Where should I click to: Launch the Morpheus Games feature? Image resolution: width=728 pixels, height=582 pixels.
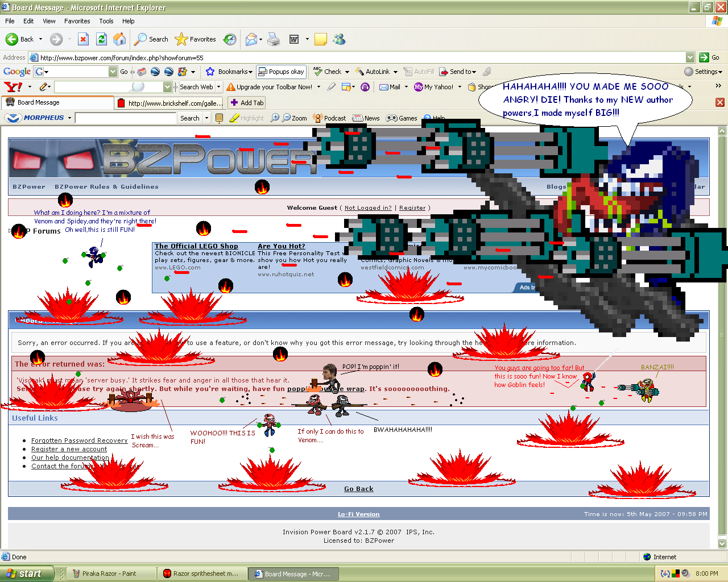pos(402,118)
